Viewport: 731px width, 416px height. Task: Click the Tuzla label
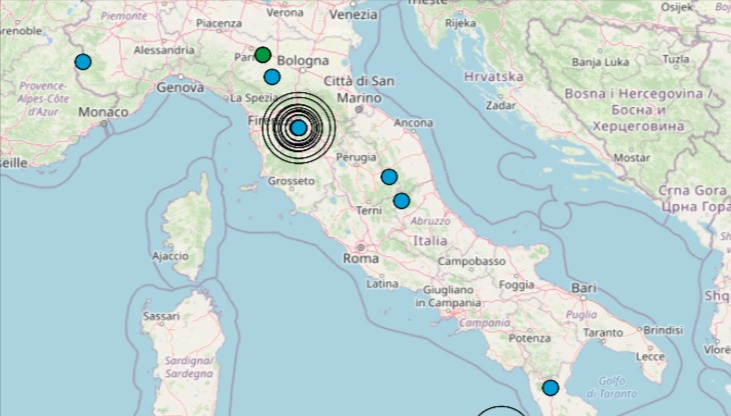pyautogui.click(x=676, y=59)
